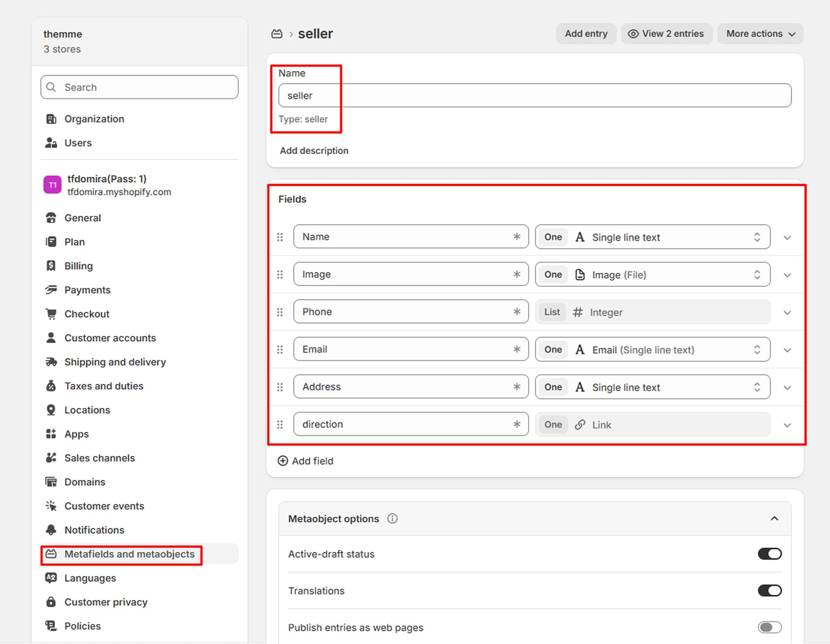Click the Customer accounts person icon
This screenshot has width=830, height=644.
click(x=51, y=338)
